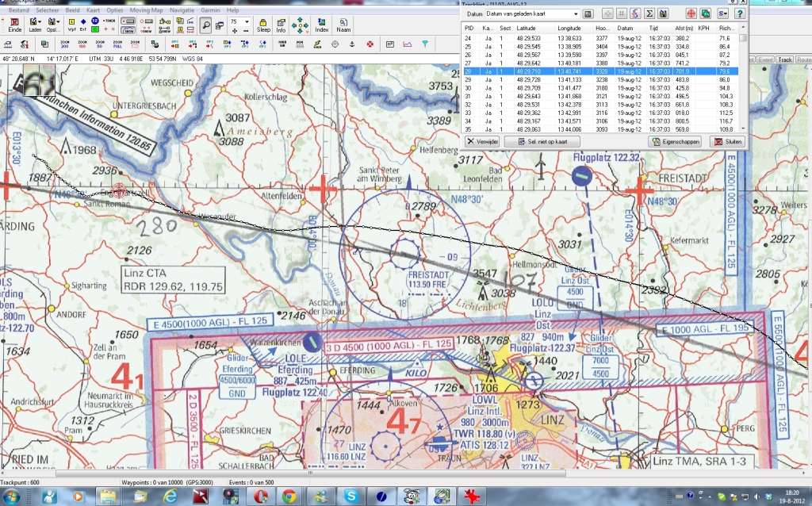812x506 pixels.
Task: Open Skype from the Windows taskbar
Action: coord(350,496)
